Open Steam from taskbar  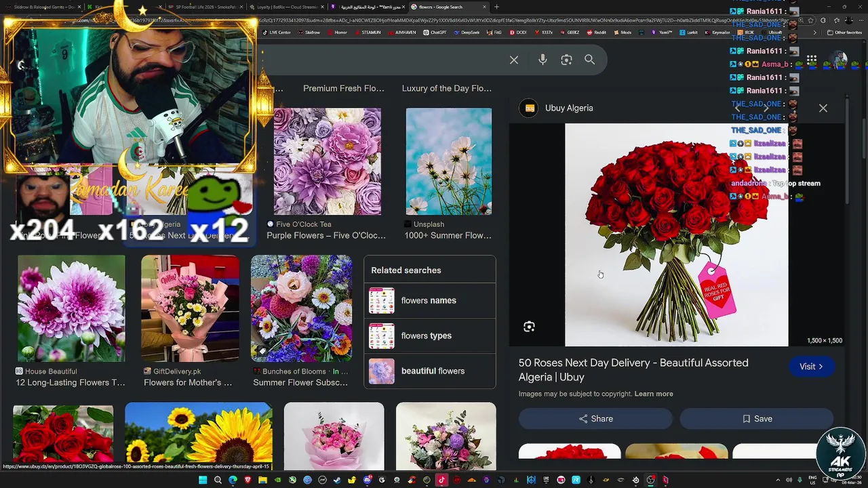(x=337, y=480)
